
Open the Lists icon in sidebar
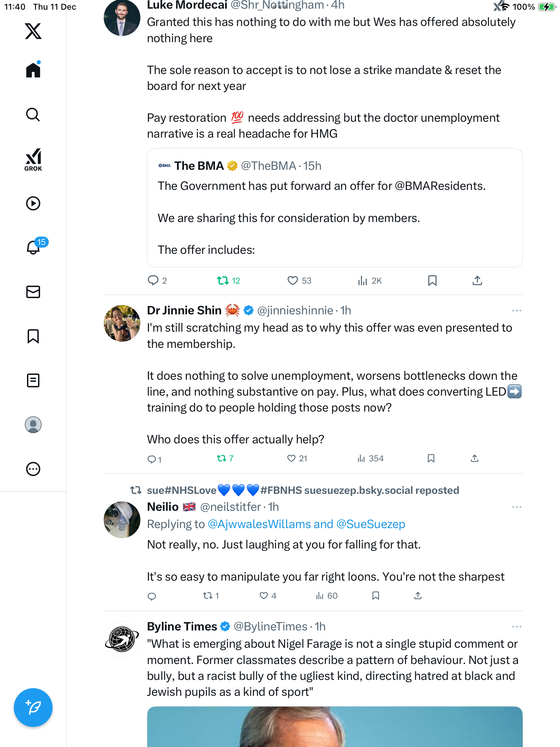33,380
